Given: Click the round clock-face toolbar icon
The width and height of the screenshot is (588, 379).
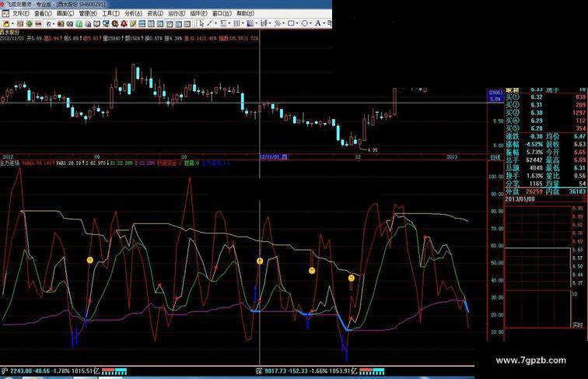Looking at the screenshot, I should point(115,23).
